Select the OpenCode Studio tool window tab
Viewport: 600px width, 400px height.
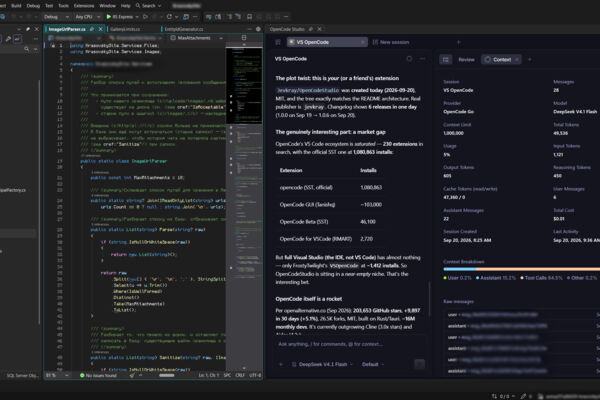pyautogui.click(x=287, y=29)
